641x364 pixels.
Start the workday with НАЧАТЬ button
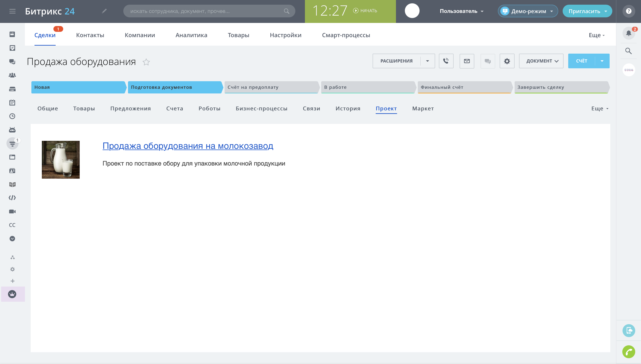(x=365, y=11)
